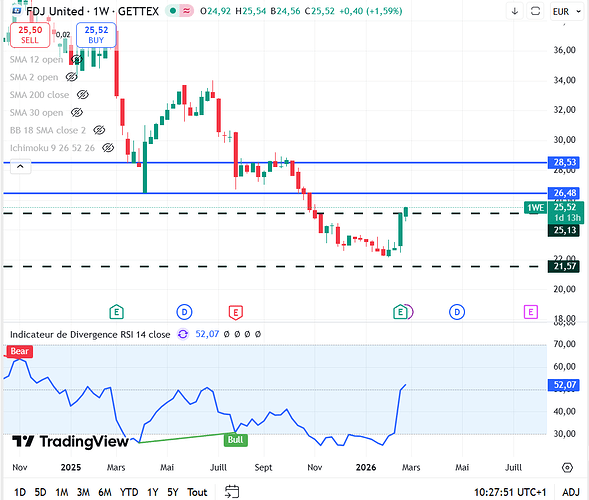Collapse the indicator legend with chevron
Screen dimensions: 589x500
coord(20,166)
